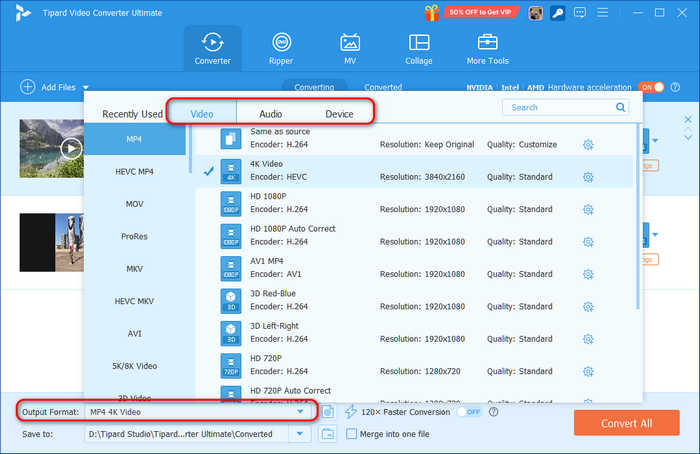Open settings gear for HD 1080P

(588, 209)
